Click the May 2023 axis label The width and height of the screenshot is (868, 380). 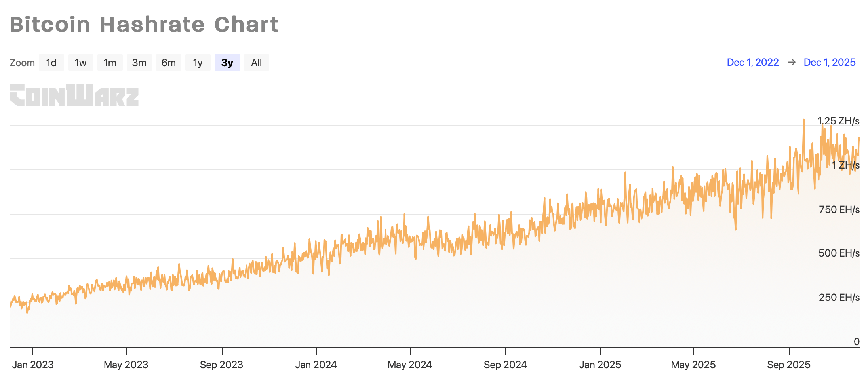(x=126, y=365)
